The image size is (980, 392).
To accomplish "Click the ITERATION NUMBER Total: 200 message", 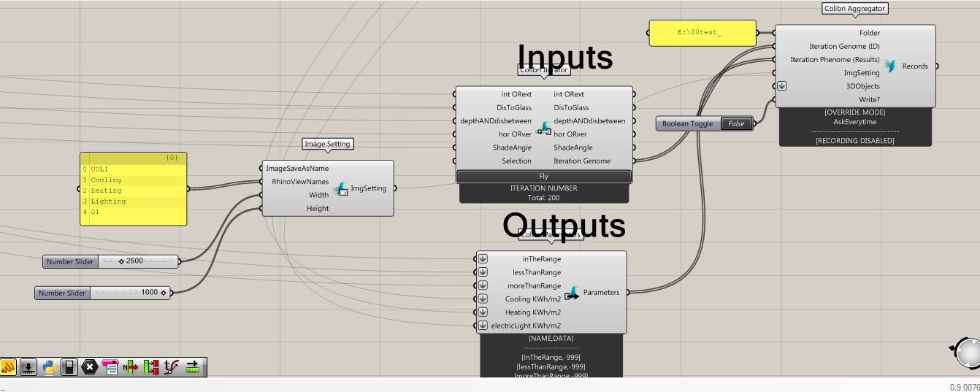I will tap(543, 193).
